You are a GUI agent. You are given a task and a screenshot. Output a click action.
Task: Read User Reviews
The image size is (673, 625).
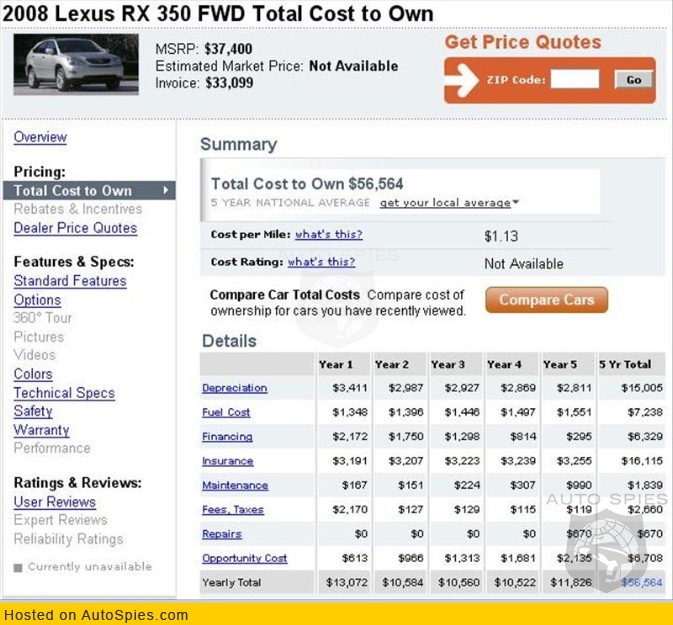coord(55,502)
